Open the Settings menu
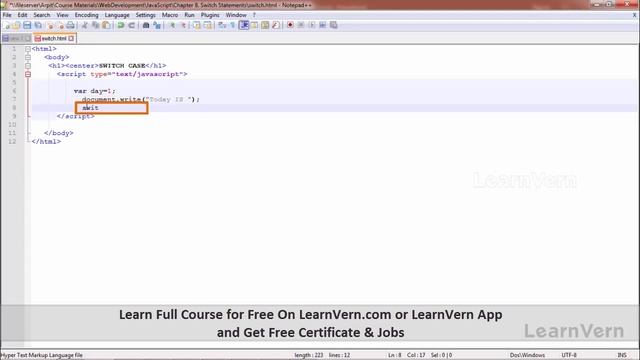Viewport: 640px width, 360px height. tap(146, 15)
